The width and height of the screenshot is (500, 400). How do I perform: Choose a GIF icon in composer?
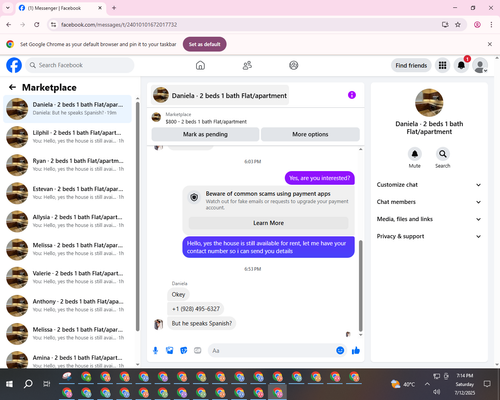pos(198,350)
